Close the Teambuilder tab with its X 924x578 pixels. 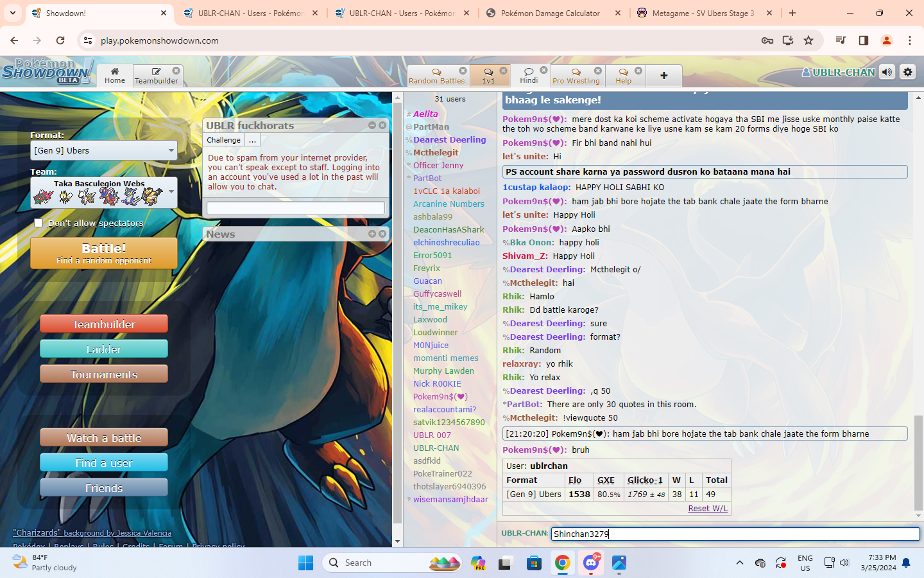coord(176,71)
